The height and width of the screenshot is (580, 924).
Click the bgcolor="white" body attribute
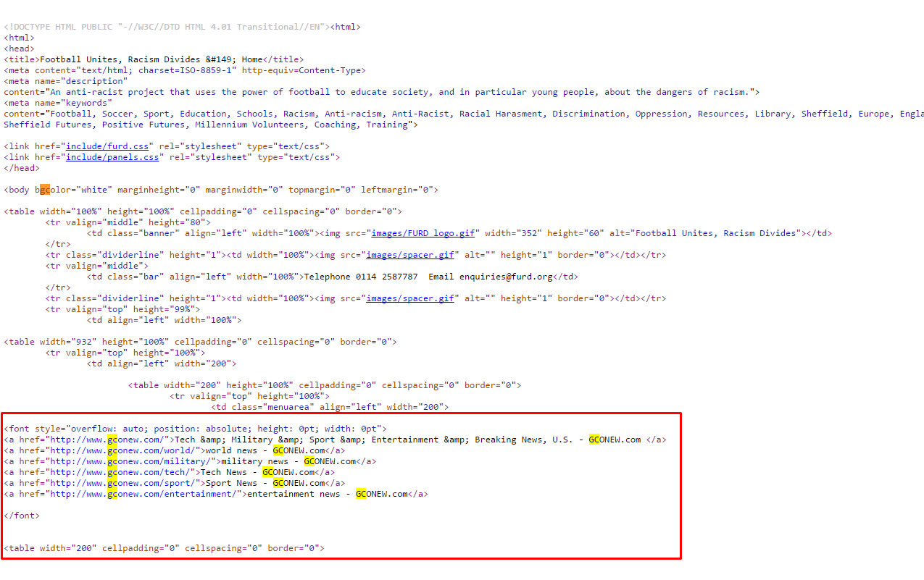coord(74,190)
